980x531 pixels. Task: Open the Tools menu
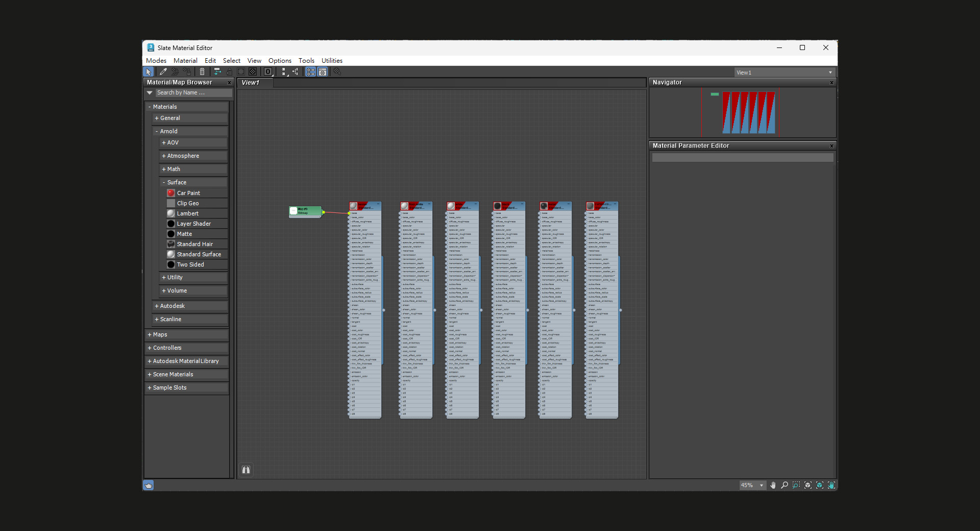coord(306,61)
